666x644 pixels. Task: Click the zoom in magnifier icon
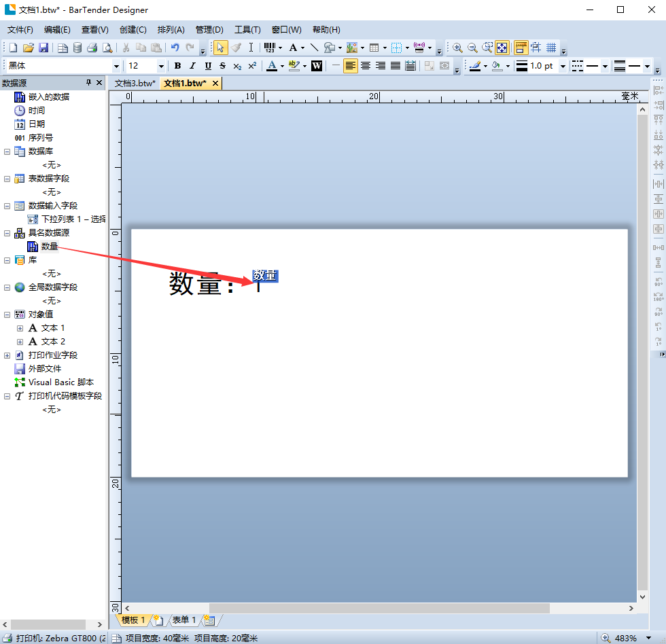point(457,48)
